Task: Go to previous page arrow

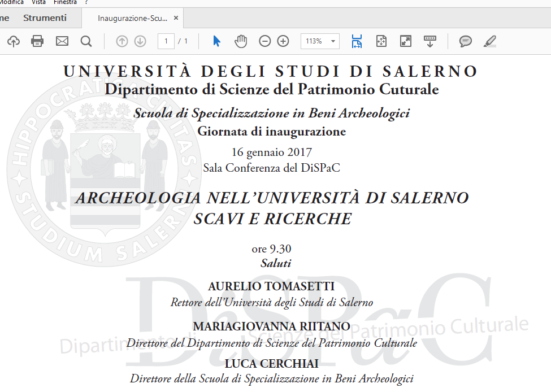Action: (122, 41)
